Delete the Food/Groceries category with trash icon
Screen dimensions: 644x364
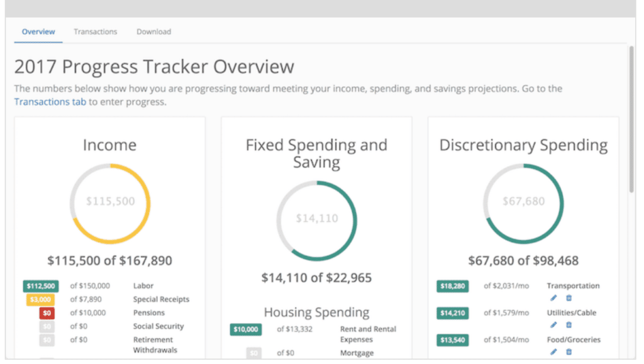pos(569,352)
